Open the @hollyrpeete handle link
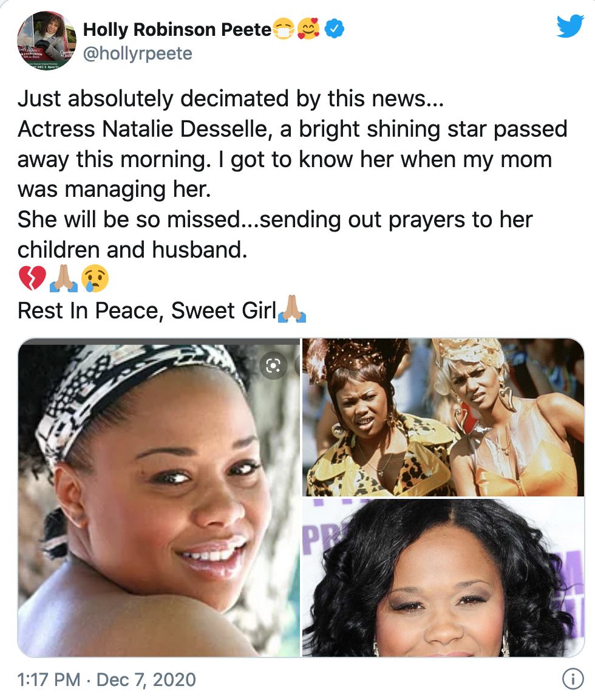Image resolution: width=595 pixels, height=700 pixels. point(138,53)
